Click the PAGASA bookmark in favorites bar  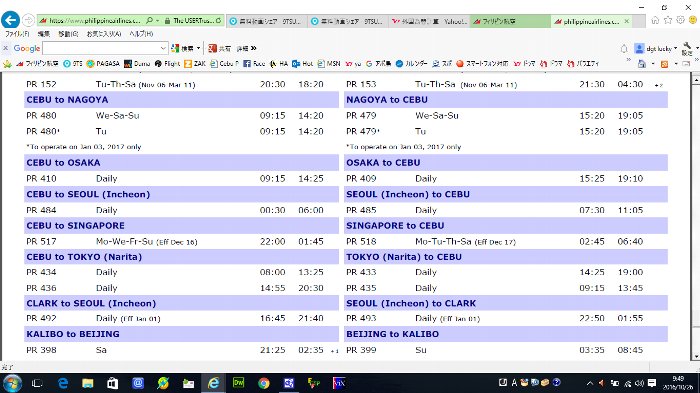click(x=103, y=64)
